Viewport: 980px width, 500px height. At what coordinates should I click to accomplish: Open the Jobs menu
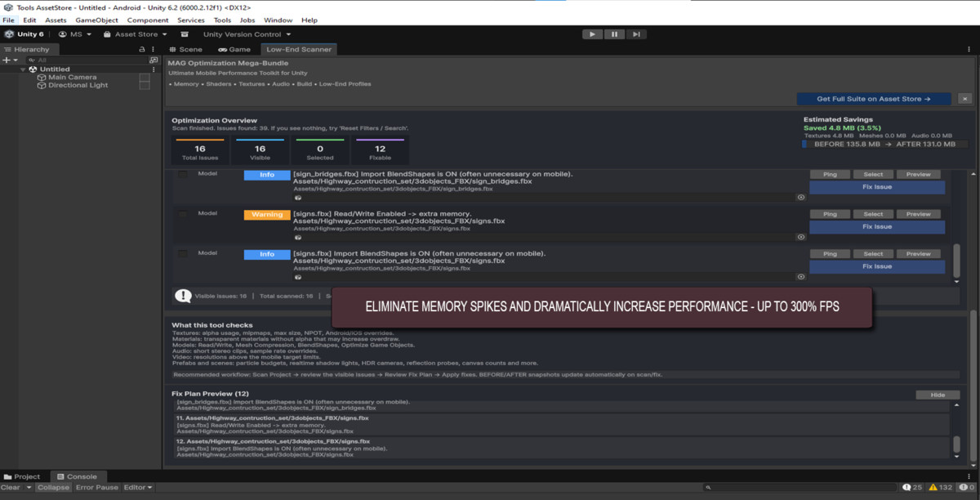(x=247, y=20)
